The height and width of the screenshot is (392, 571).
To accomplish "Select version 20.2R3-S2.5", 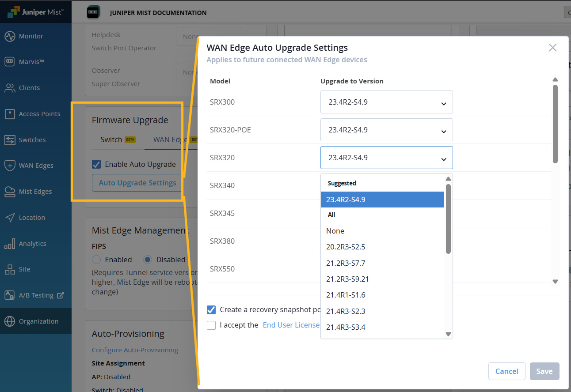I will click(x=382, y=247).
